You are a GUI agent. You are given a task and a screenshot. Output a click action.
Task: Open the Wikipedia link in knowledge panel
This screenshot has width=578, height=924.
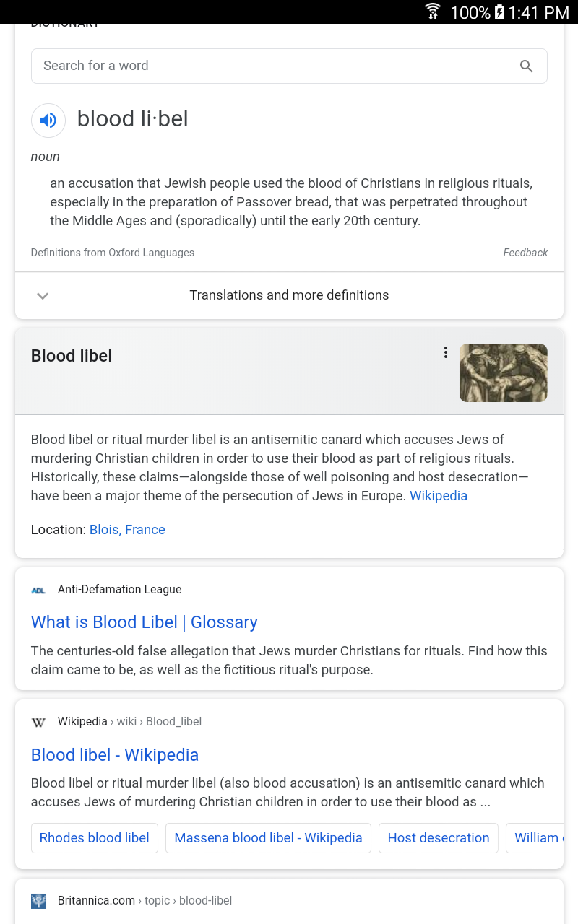pos(439,496)
